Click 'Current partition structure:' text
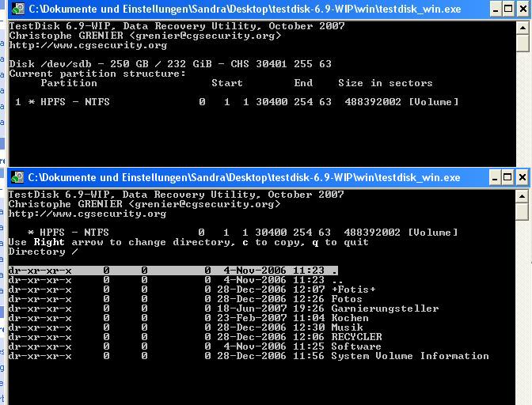This screenshot has width=532, height=405. click(x=97, y=74)
